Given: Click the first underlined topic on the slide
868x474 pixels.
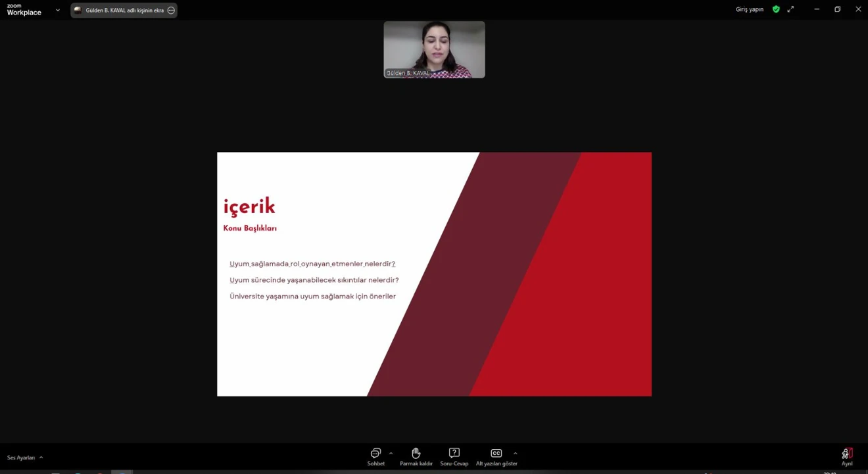Looking at the screenshot, I should (312, 264).
